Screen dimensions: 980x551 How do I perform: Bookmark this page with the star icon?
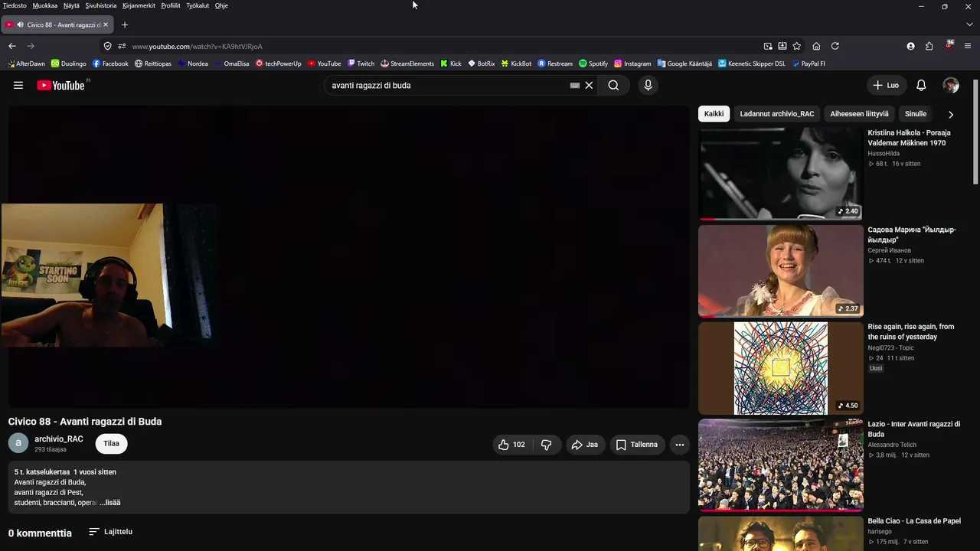point(796,46)
